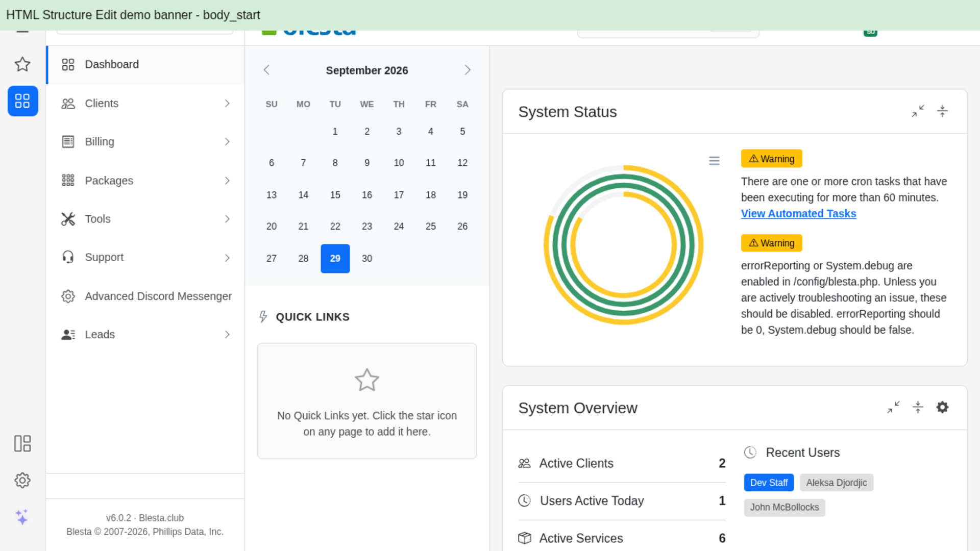Click the star icon in Quick Links box
The height and width of the screenshot is (551, 980).
(367, 380)
